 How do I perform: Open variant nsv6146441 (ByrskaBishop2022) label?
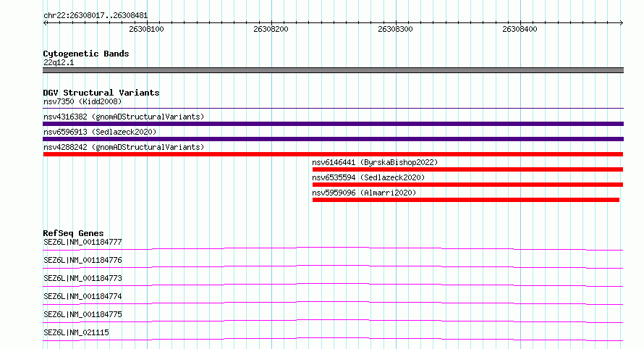pyautogui.click(x=375, y=162)
